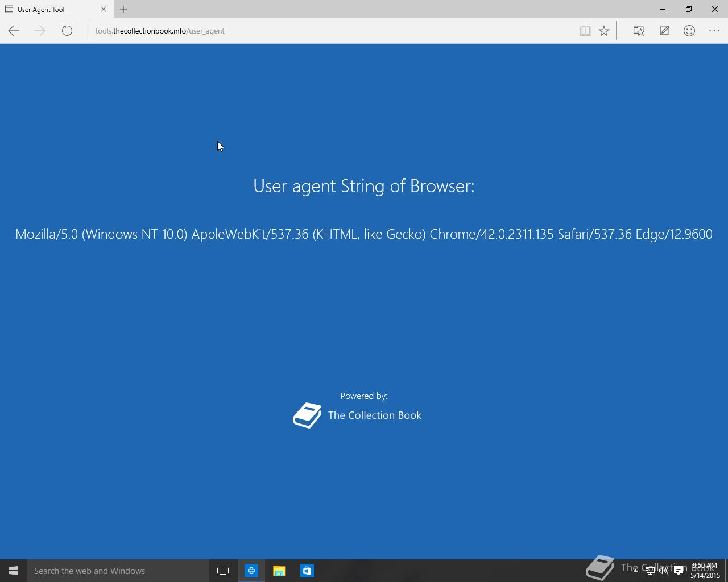Open the Hub favorites panel
The image size is (728, 582).
click(639, 31)
